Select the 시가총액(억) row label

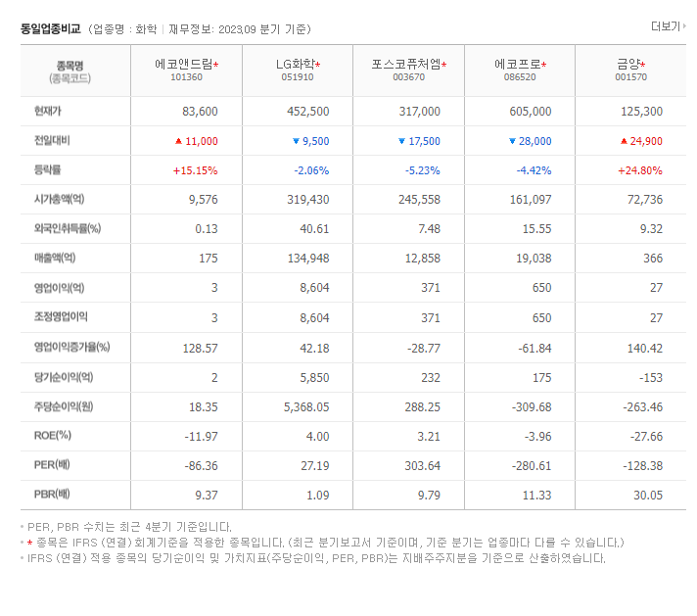pos(59,199)
